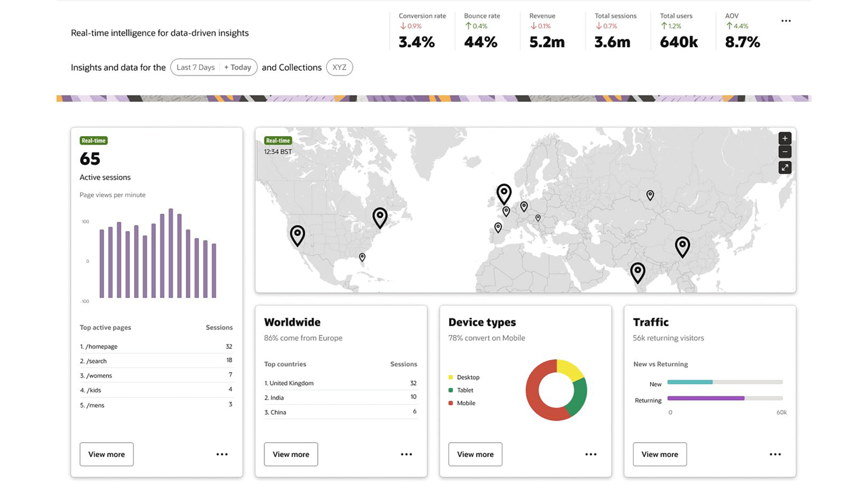Viewport: 868px width, 488px height.
Task: Open the Last 7 Days date selector
Action: [x=195, y=67]
